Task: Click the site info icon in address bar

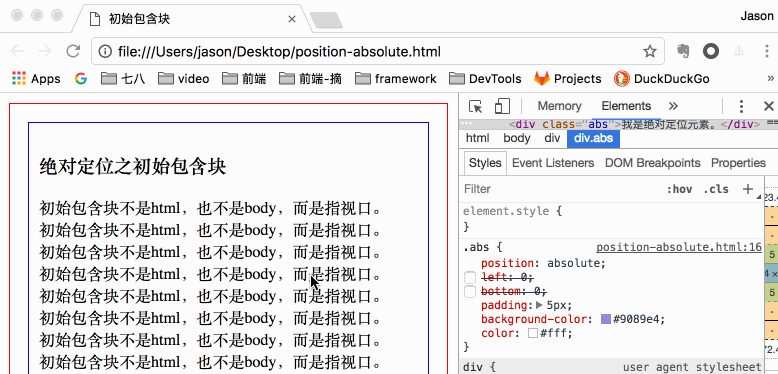Action: pyautogui.click(x=105, y=52)
